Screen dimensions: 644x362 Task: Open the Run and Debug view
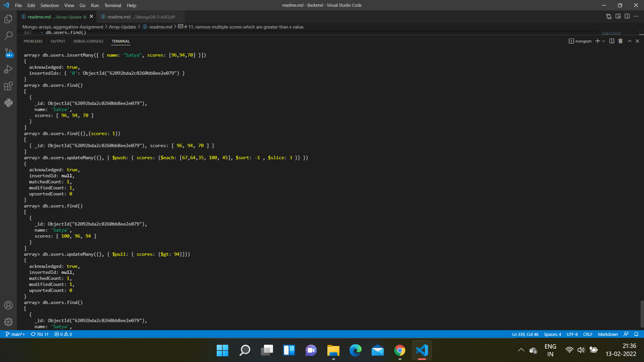tap(8, 69)
